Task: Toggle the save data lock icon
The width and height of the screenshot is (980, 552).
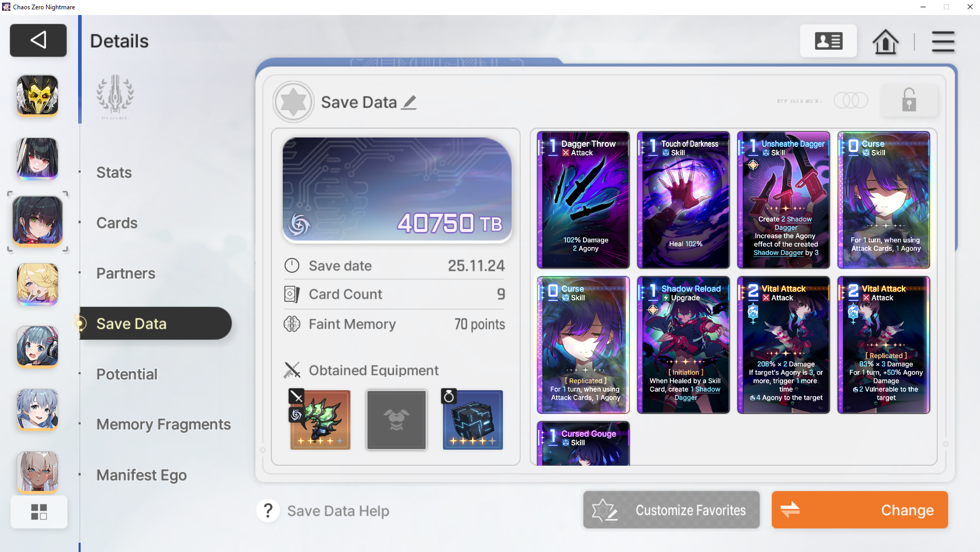Action: pyautogui.click(x=909, y=100)
